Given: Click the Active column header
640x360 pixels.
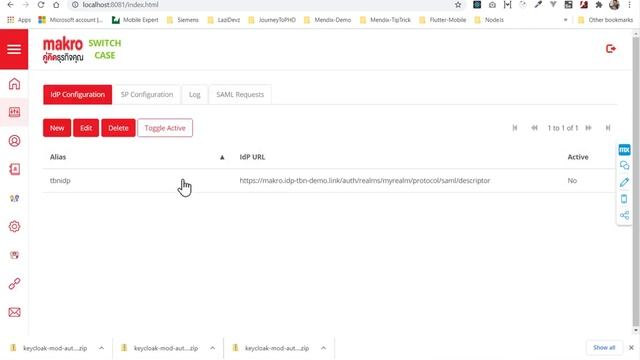Looking at the screenshot, I should (578, 157).
